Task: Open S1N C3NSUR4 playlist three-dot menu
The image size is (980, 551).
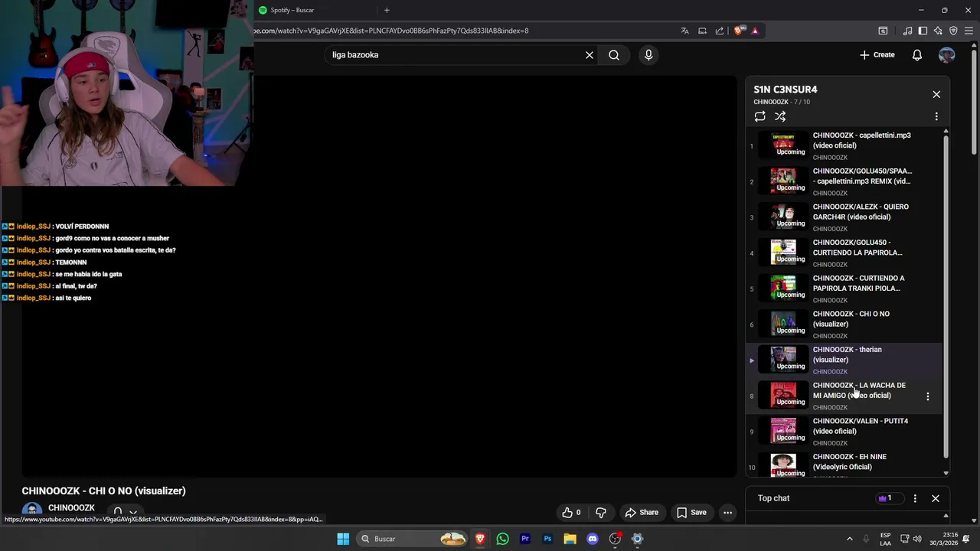Action: 936,116
